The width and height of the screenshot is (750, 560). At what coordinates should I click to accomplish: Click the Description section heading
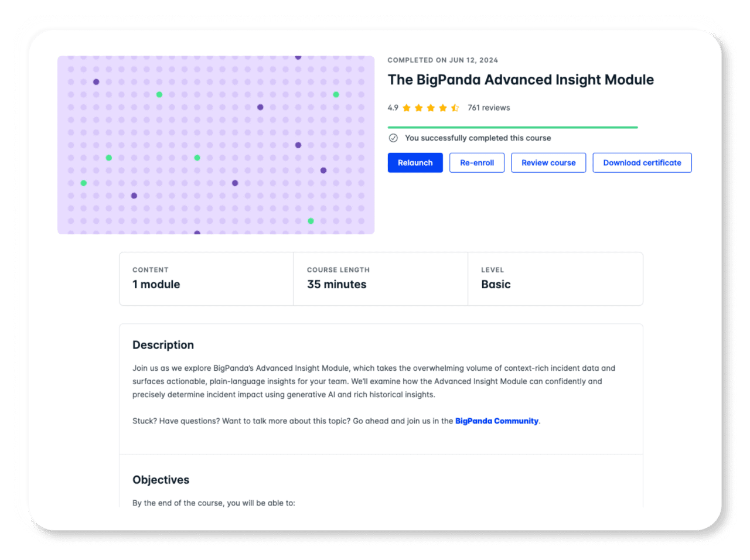click(163, 345)
